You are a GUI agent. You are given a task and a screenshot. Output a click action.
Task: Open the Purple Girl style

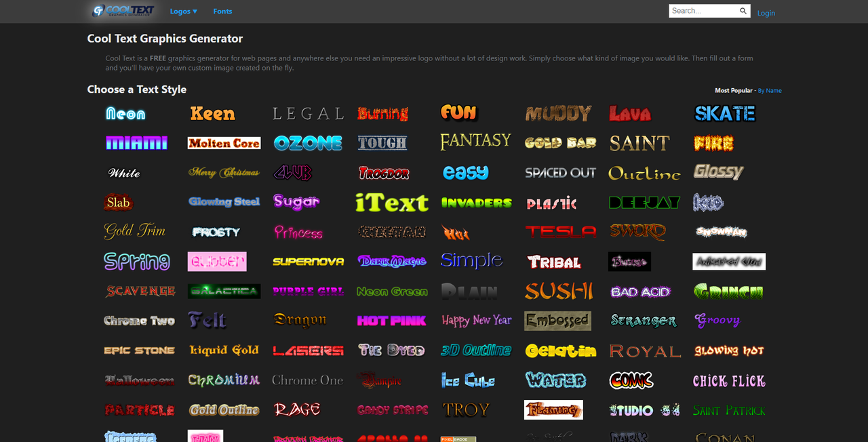click(308, 291)
